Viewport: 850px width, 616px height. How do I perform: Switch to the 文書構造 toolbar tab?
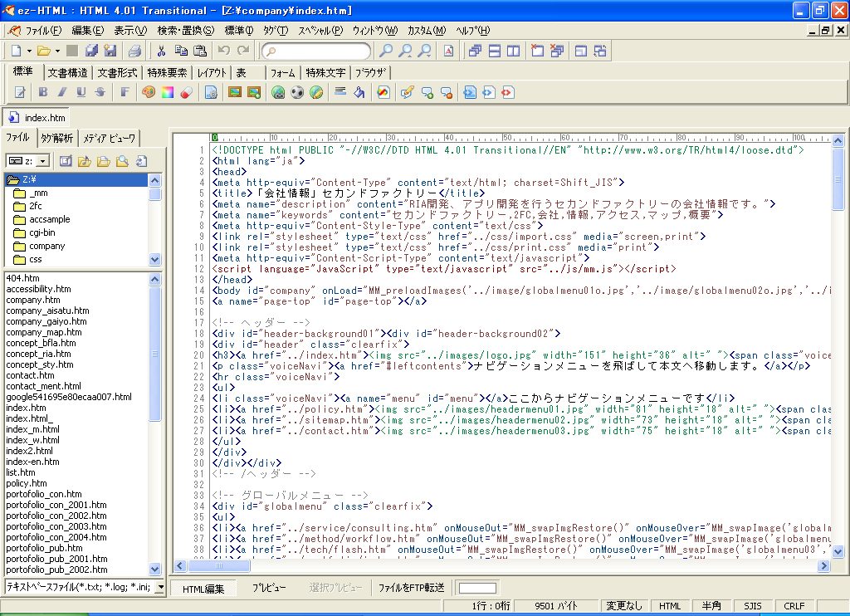tap(67, 73)
